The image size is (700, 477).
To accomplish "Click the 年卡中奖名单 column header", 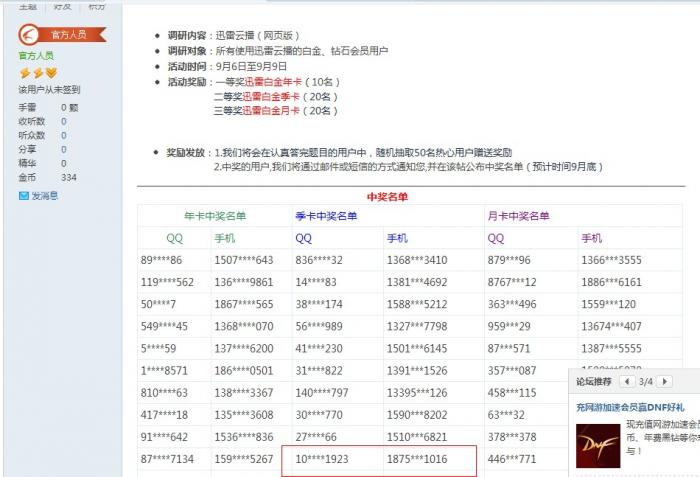I will [x=215, y=216].
